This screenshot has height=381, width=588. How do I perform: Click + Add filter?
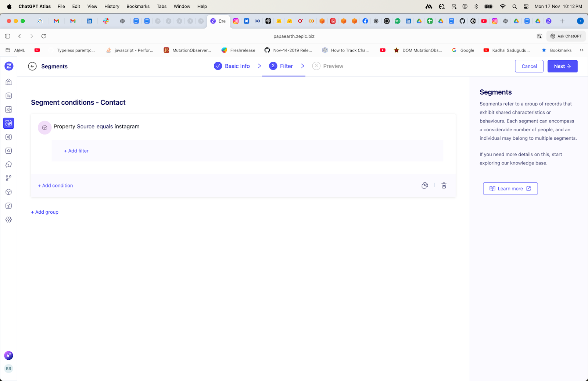tap(76, 151)
